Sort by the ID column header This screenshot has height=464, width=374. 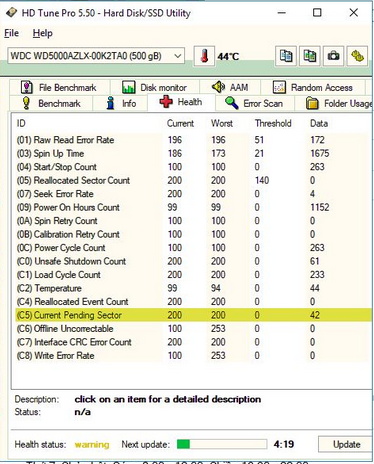click(21, 123)
